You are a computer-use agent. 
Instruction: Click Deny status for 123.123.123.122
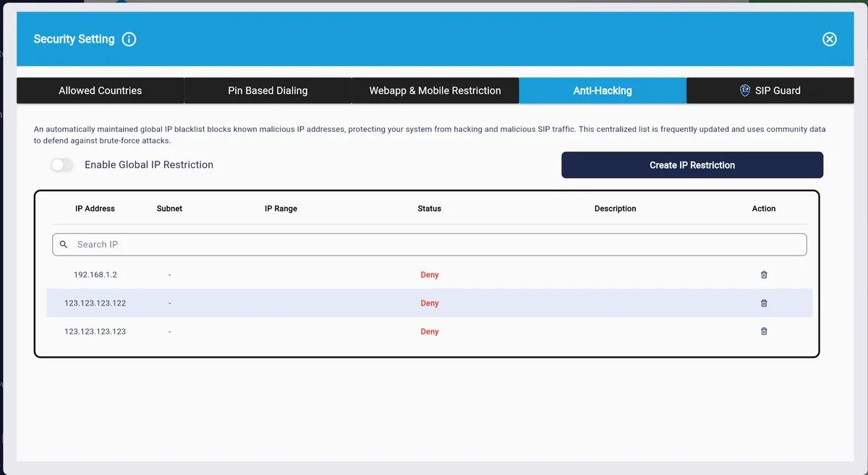tap(430, 303)
